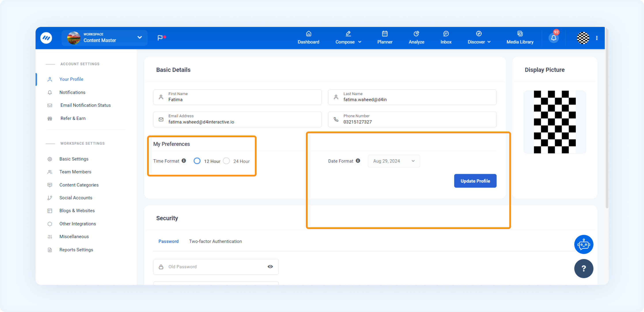Viewport: 644px width, 312px height.
Task: Click the Phone Number field
Action: coord(412,119)
